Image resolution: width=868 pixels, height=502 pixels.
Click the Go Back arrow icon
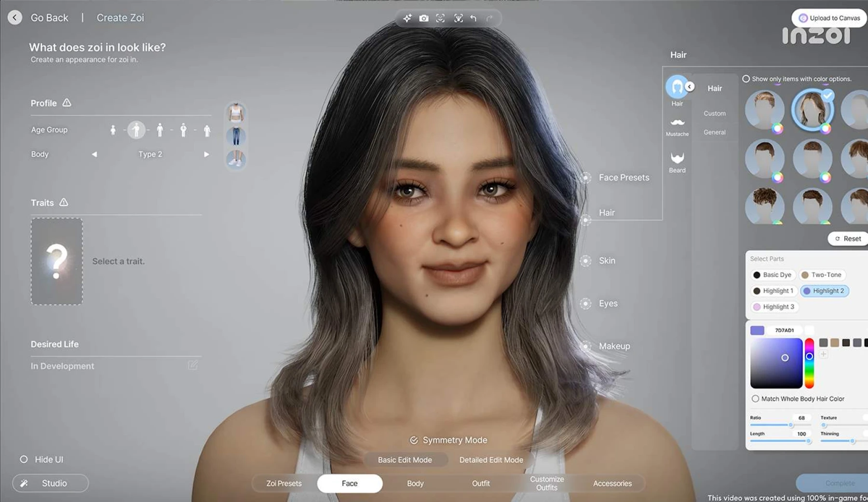pos(15,18)
